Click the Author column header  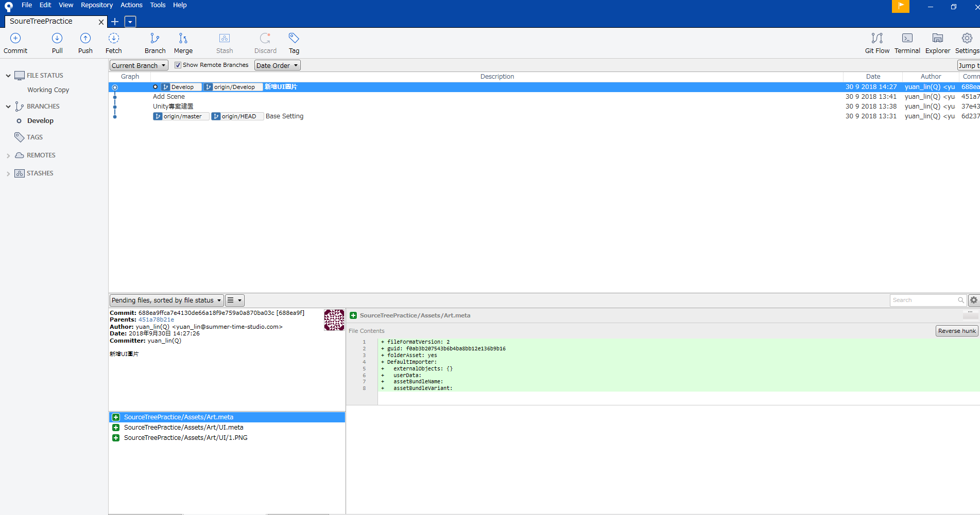click(931, 77)
